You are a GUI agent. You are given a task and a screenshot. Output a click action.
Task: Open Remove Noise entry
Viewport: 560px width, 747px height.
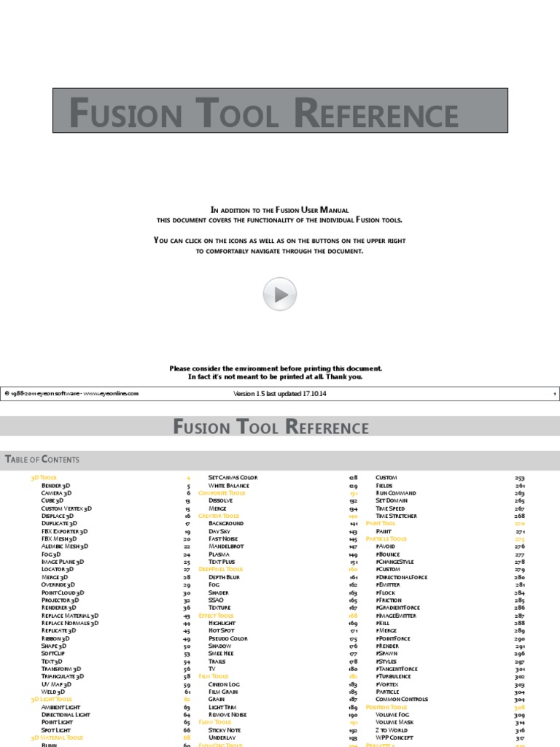point(227,715)
